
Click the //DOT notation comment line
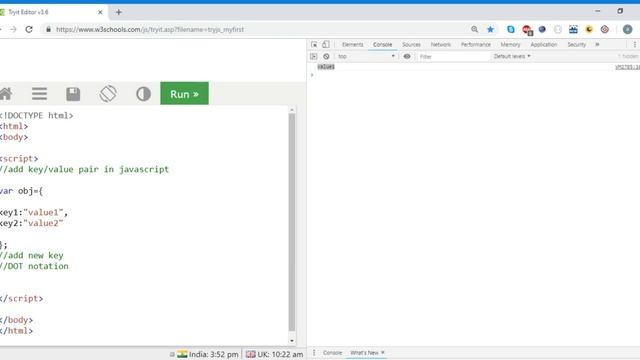[x=34, y=266]
